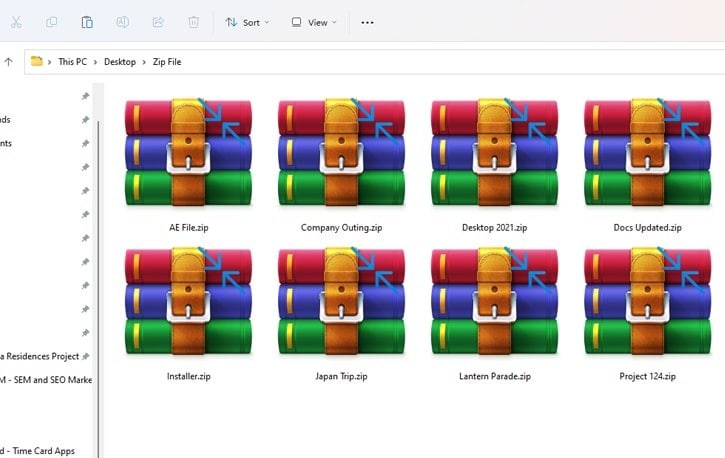This screenshot has width=725, height=458.
Task: Click the Installer.zip file name
Action: 189,376
